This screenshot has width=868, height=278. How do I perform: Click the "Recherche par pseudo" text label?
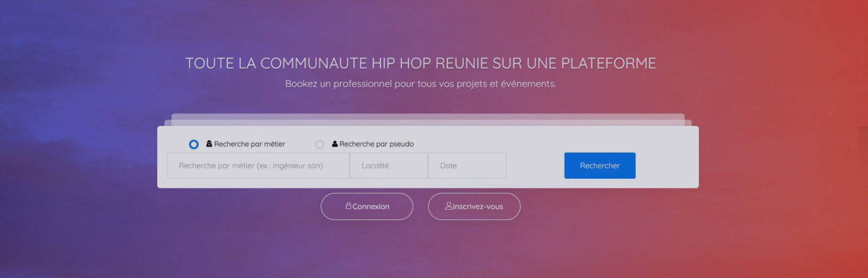click(376, 144)
